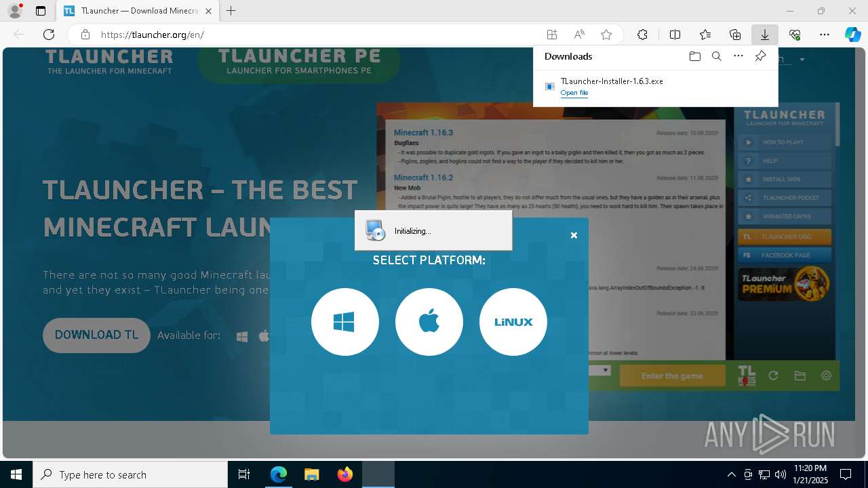The width and height of the screenshot is (868, 488).
Task: Open tab actions menu icon
Action: pyautogui.click(x=41, y=11)
